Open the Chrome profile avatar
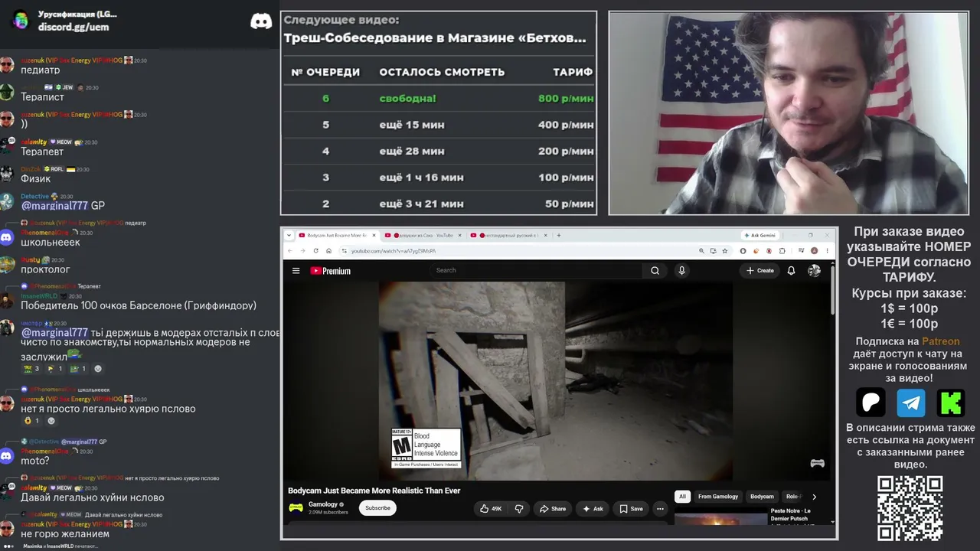Viewport: 980px width, 551px height. coord(814,251)
